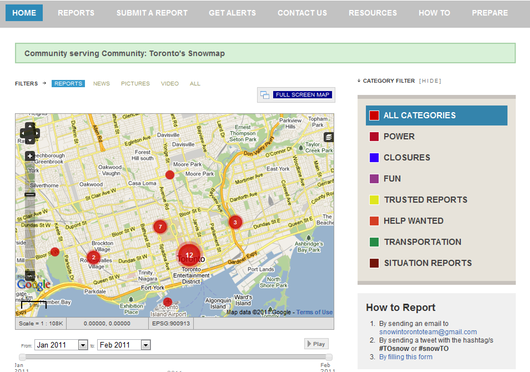Open the To date dropdown Feb 2011
The height and width of the screenshot is (372, 530).
click(124, 345)
